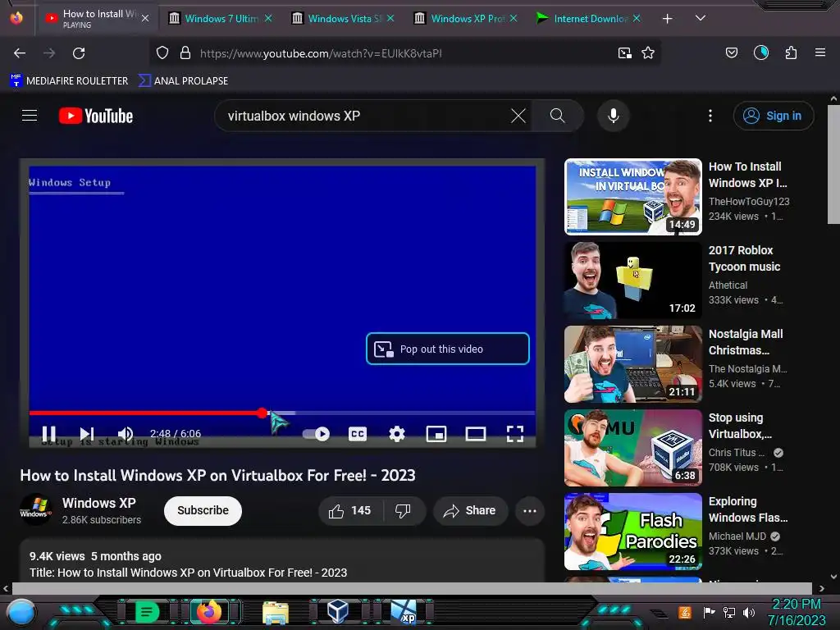Image resolution: width=840 pixels, height=630 pixels.
Task: Open YouTube guide sidebar menu
Action: coord(30,115)
